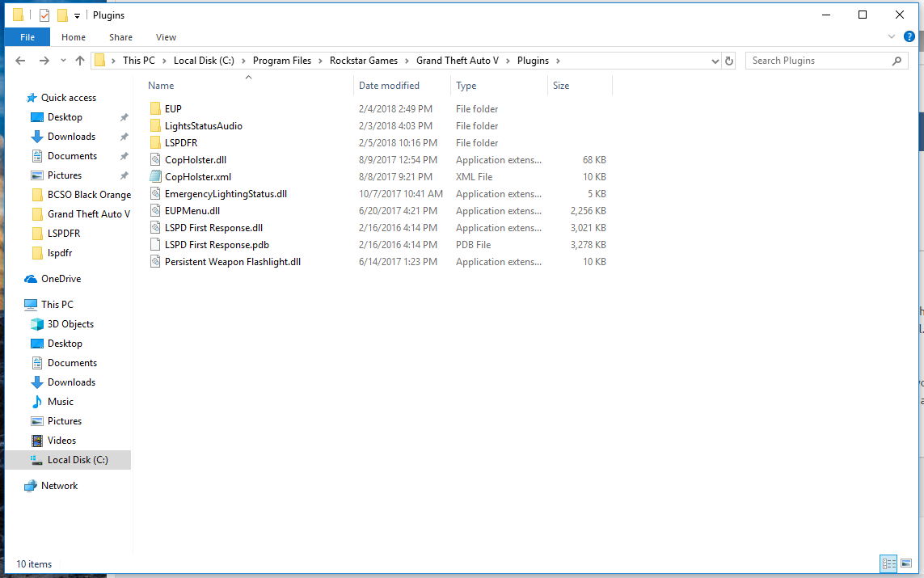The image size is (924, 578).
Task: Click the Forward navigation arrow
Action: (44, 61)
